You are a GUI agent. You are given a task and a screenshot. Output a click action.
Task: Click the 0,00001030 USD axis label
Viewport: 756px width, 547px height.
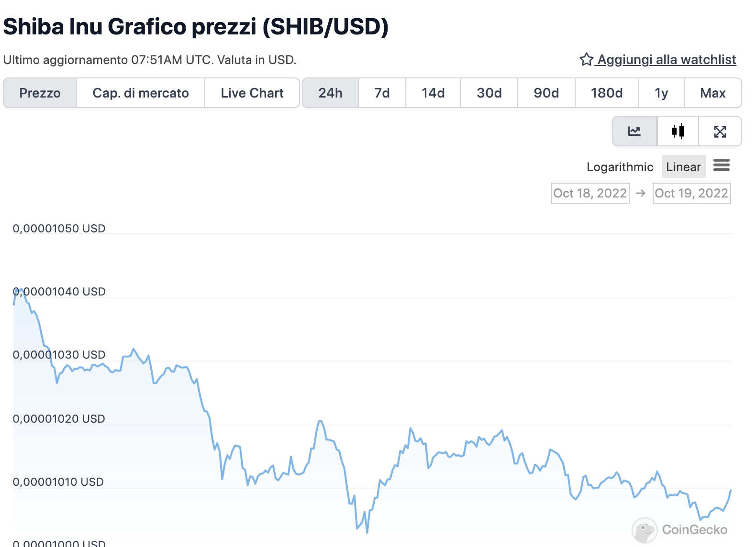click(59, 355)
